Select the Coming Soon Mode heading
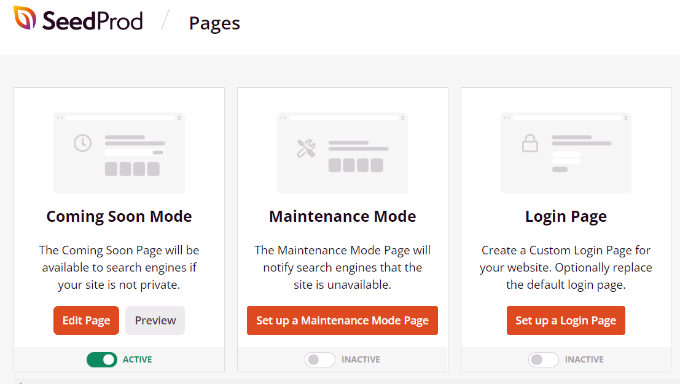680x384 pixels. 119,217
